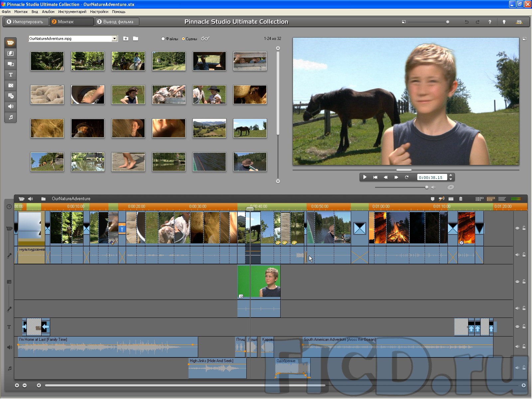This screenshot has width=532, height=399.
Task: Add a timeline marker
Action: click(x=432, y=199)
